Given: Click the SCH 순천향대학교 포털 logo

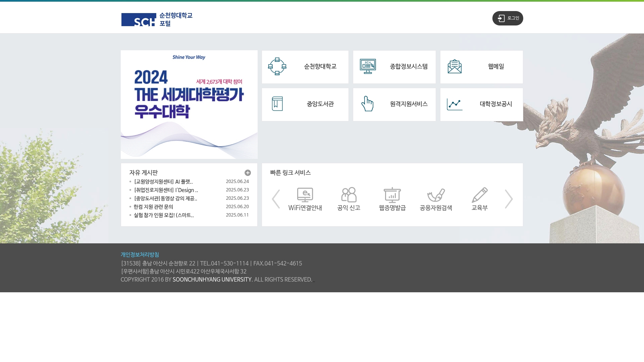Looking at the screenshot, I should point(157,19).
